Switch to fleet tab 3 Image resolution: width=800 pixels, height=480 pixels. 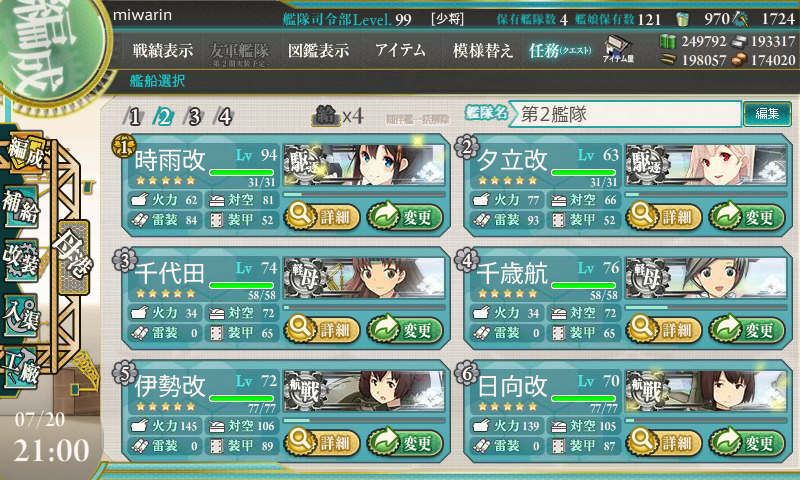pos(193,117)
